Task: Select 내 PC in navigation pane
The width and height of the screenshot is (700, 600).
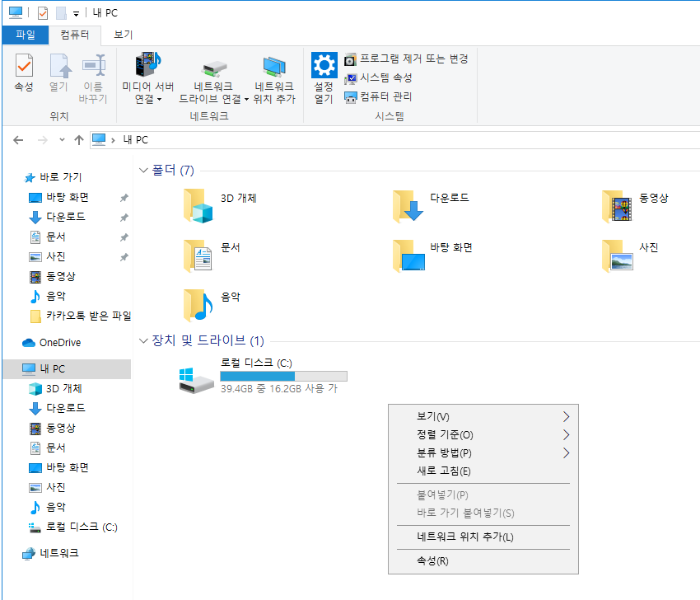Action: pos(67,369)
